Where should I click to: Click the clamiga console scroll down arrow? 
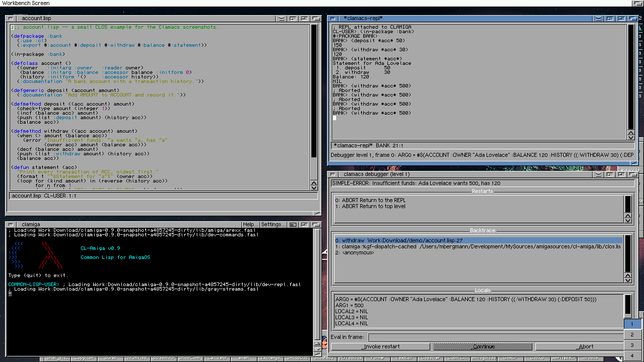point(317,349)
